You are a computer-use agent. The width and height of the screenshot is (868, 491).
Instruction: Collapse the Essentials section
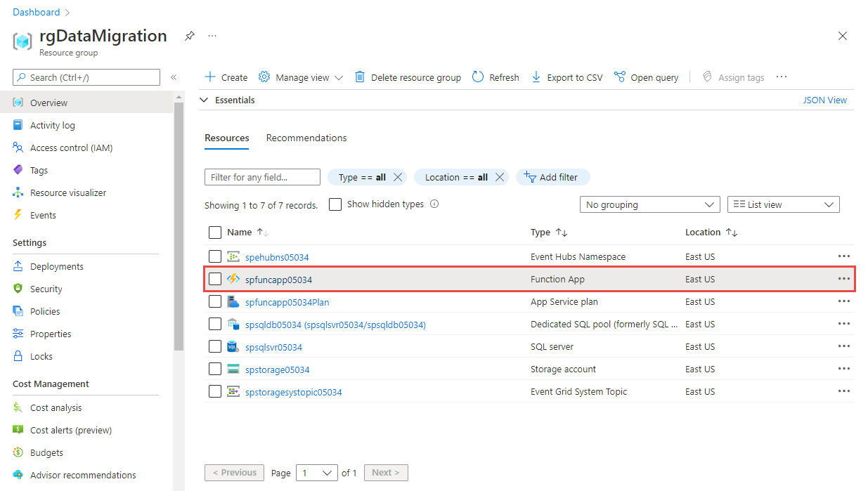205,100
